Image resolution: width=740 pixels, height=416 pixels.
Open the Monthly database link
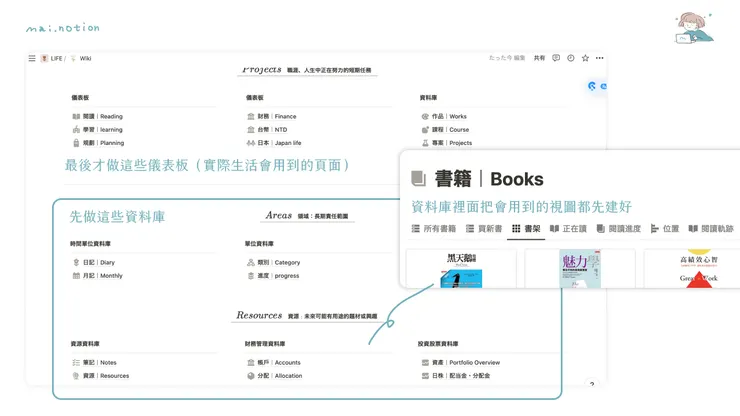coord(102,275)
